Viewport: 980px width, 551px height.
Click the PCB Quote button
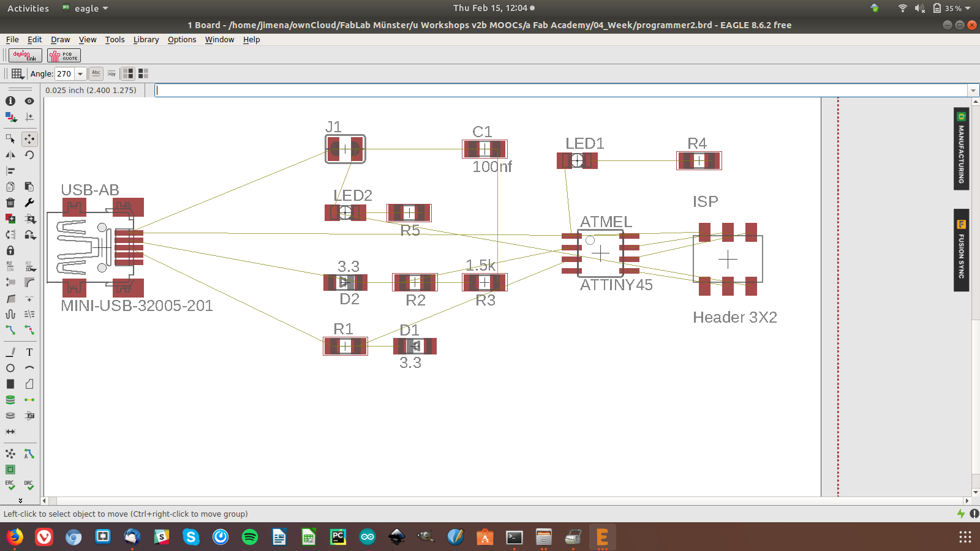click(64, 56)
